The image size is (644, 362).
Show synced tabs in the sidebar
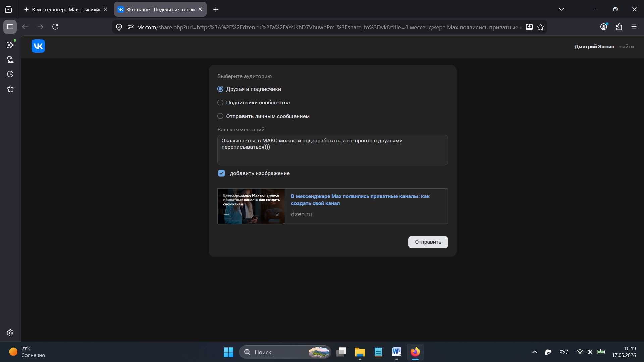(10, 59)
